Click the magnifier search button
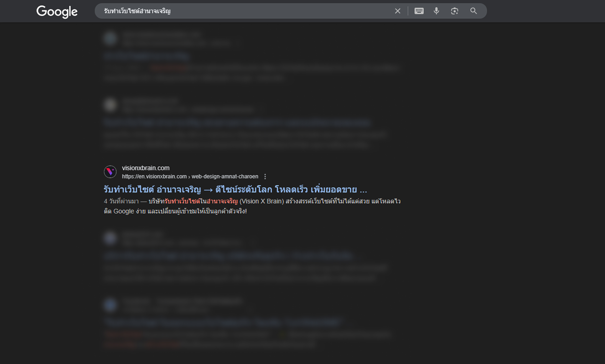The height and width of the screenshot is (364, 605). tap(473, 11)
